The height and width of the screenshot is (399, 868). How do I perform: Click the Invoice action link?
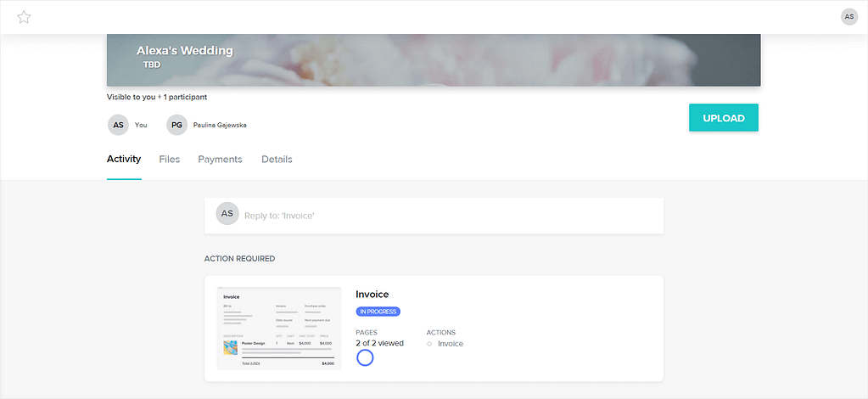click(x=451, y=344)
